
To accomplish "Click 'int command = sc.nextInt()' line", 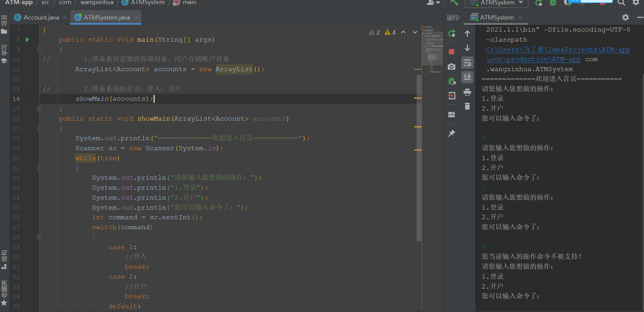I will coord(147,217).
